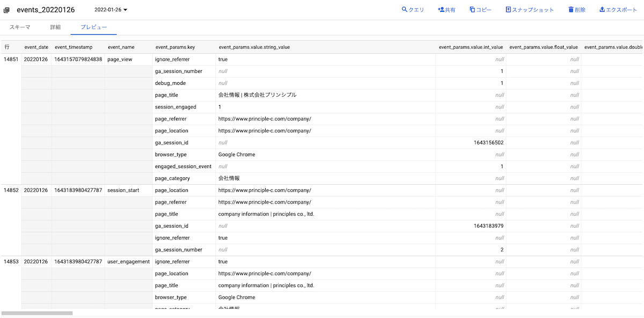Click the copy icon in toolbar

click(472, 10)
